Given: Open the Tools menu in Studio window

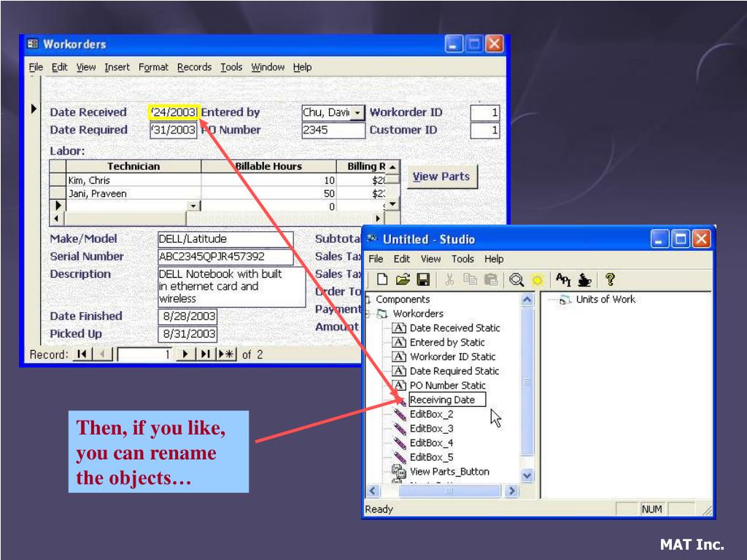Looking at the screenshot, I should point(462,259).
